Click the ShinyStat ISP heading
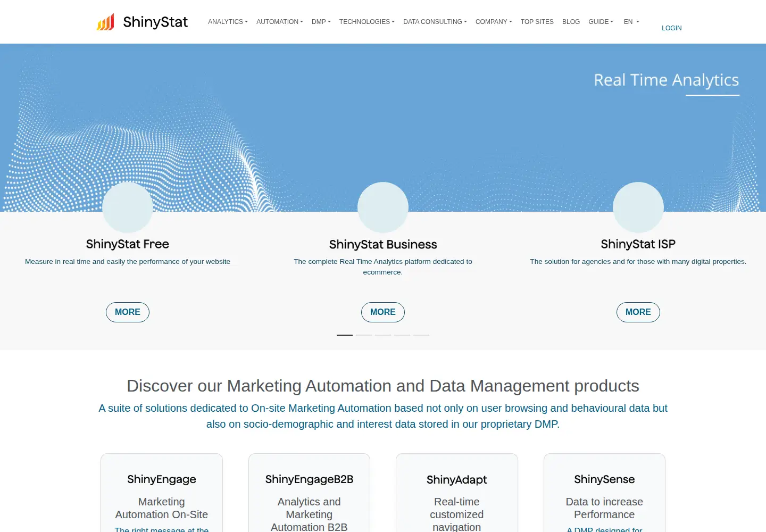The width and height of the screenshot is (766, 532). click(638, 244)
